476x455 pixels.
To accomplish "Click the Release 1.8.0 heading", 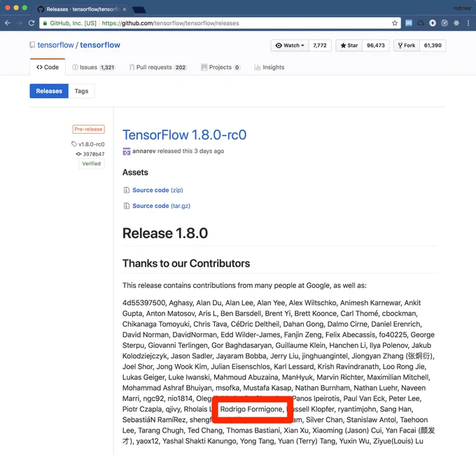I will (x=165, y=233).
